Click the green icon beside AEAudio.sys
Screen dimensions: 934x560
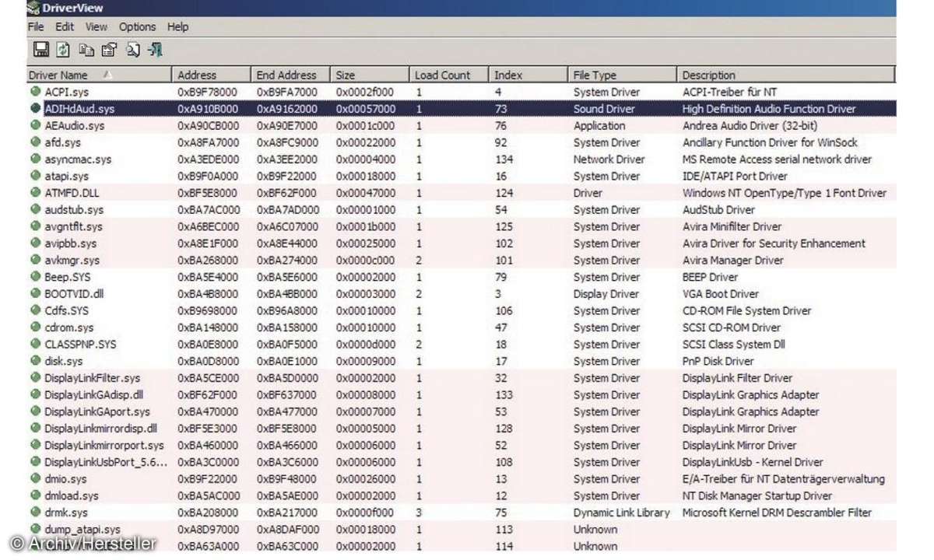pos(36,125)
